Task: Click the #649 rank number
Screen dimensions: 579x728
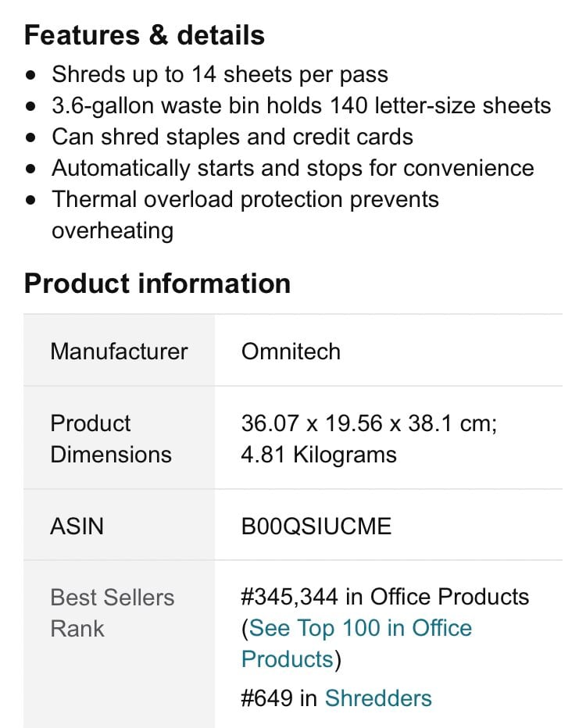Action: pos(267,698)
